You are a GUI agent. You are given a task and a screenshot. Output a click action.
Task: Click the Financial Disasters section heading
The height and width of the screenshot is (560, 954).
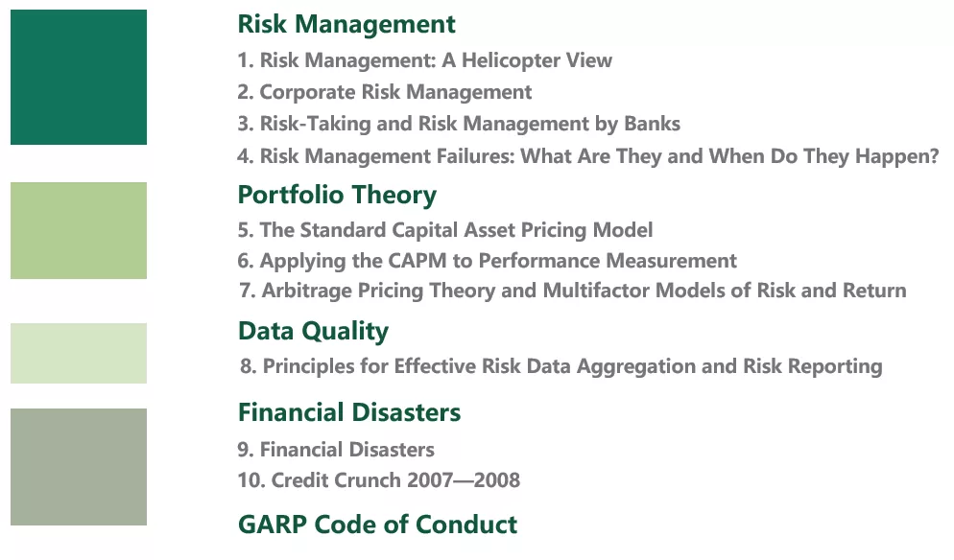(x=349, y=412)
